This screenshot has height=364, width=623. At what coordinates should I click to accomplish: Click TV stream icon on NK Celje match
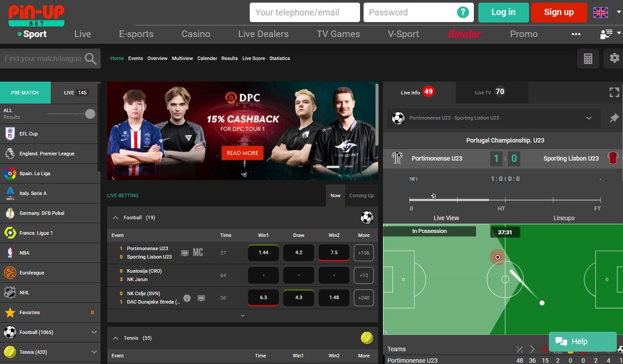(x=201, y=298)
